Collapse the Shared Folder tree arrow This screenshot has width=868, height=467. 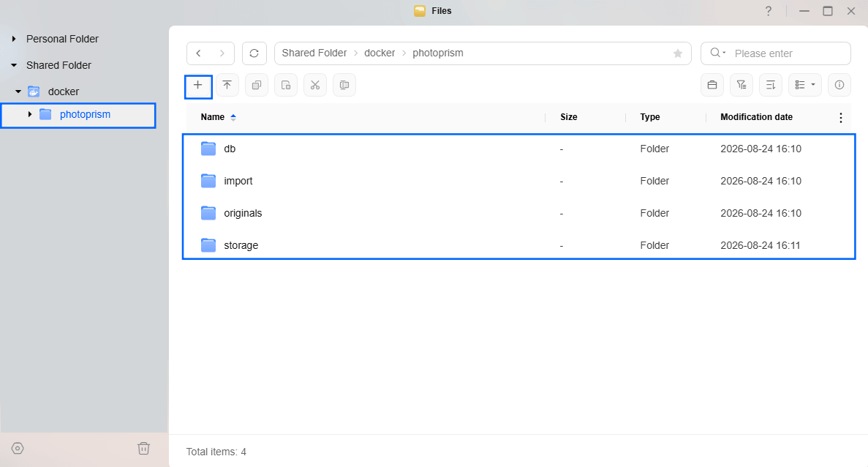(x=14, y=65)
